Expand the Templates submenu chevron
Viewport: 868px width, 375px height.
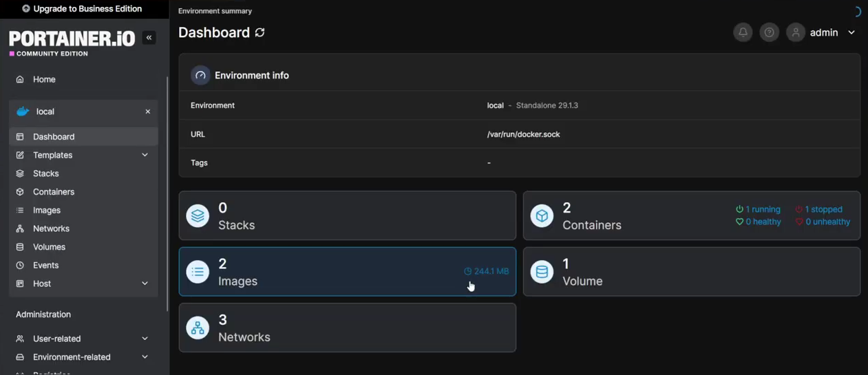pos(145,156)
